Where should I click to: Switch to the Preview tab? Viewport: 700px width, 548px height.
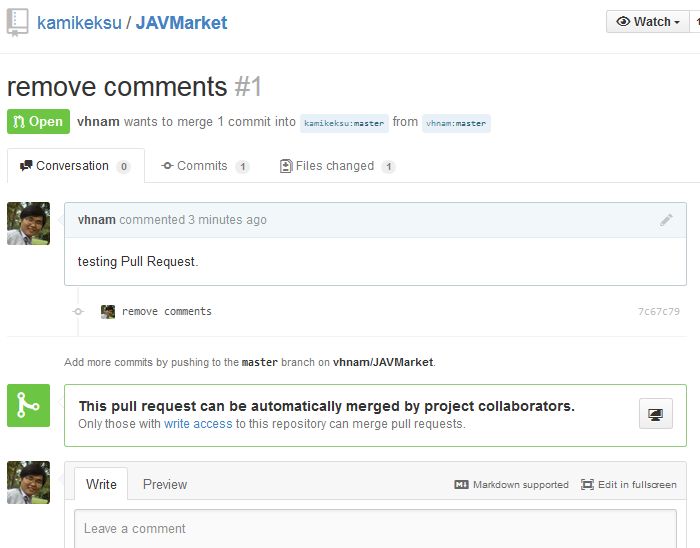click(165, 484)
